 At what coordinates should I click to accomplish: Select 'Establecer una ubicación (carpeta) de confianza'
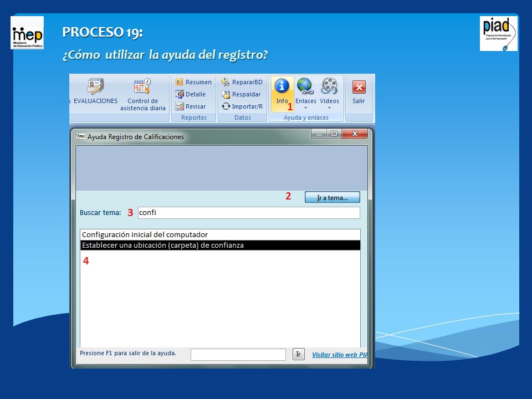coord(220,245)
